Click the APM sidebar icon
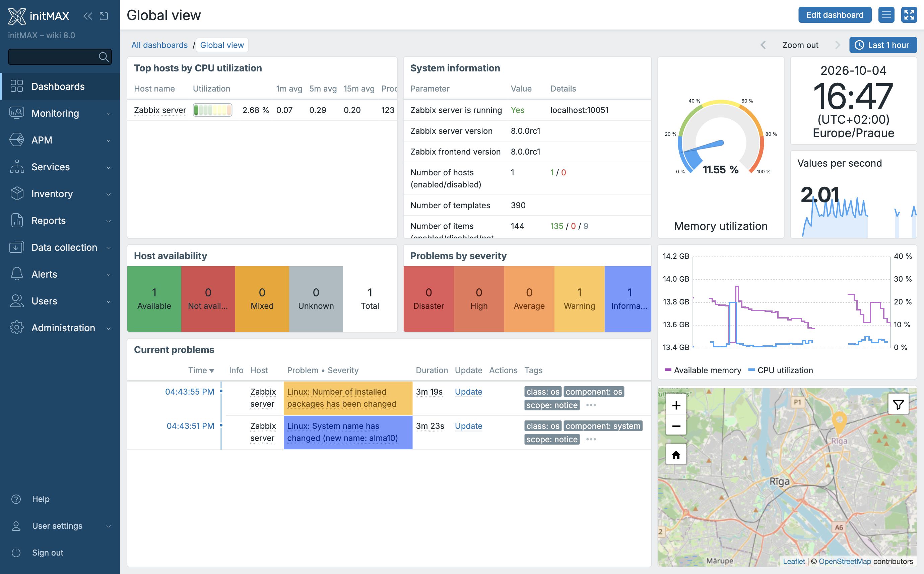This screenshot has height=574, width=924. click(17, 140)
